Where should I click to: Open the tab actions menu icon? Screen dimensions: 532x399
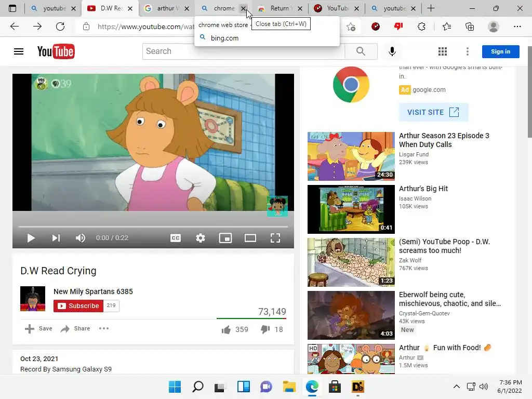tap(12, 8)
